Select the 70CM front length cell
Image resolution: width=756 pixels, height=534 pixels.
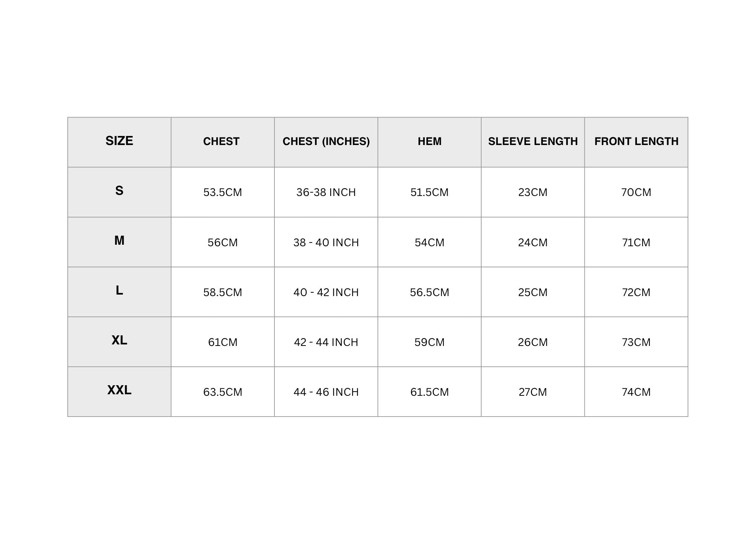tap(636, 193)
